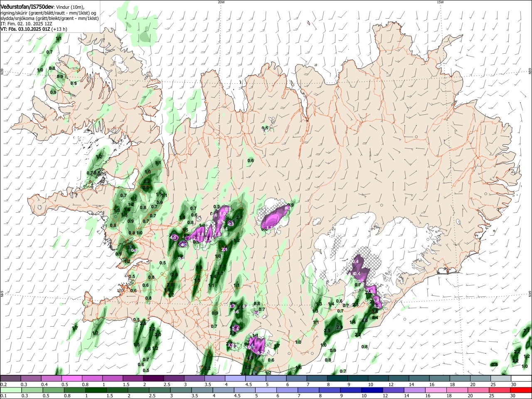
Task: Select the 25 red-pink swatch, lower legend row
Action: click(x=500, y=390)
